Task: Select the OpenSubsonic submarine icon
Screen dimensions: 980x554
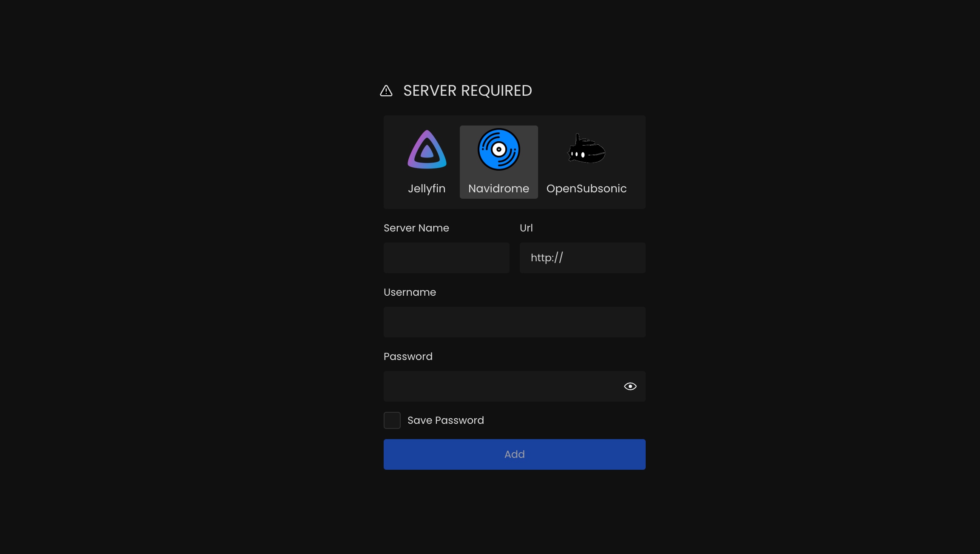Action: click(x=586, y=149)
